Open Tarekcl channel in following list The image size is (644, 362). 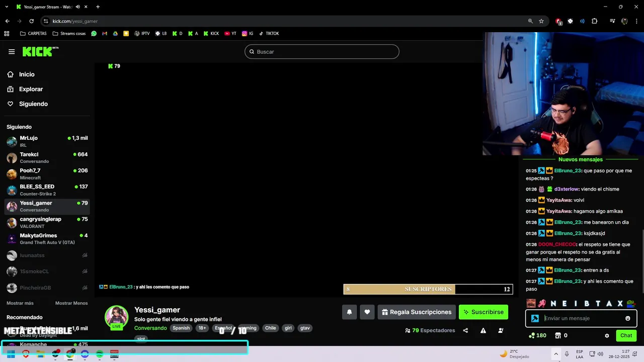pyautogui.click(x=47, y=158)
